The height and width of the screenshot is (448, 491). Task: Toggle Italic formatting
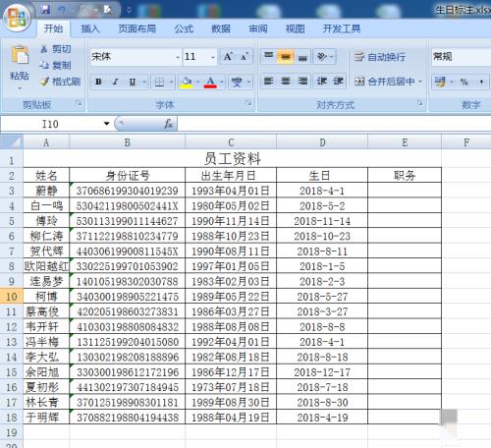(115, 82)
